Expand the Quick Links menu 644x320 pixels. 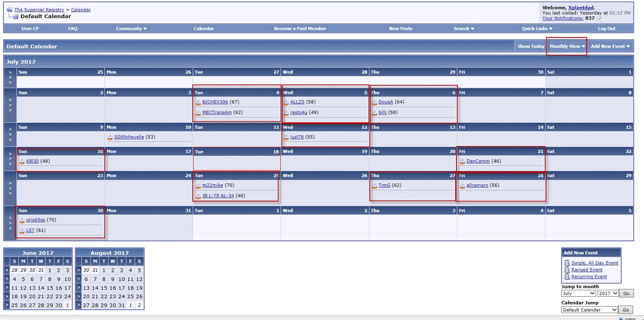pos(537,29)
